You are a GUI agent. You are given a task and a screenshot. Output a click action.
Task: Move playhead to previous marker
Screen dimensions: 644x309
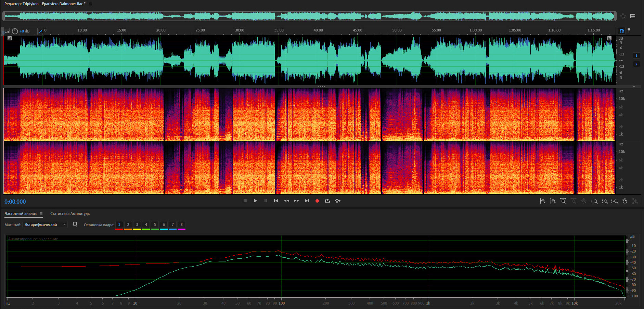[x=276, y=201]
